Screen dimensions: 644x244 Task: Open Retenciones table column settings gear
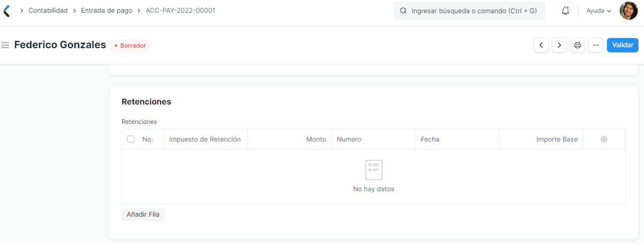coord(604,140)
